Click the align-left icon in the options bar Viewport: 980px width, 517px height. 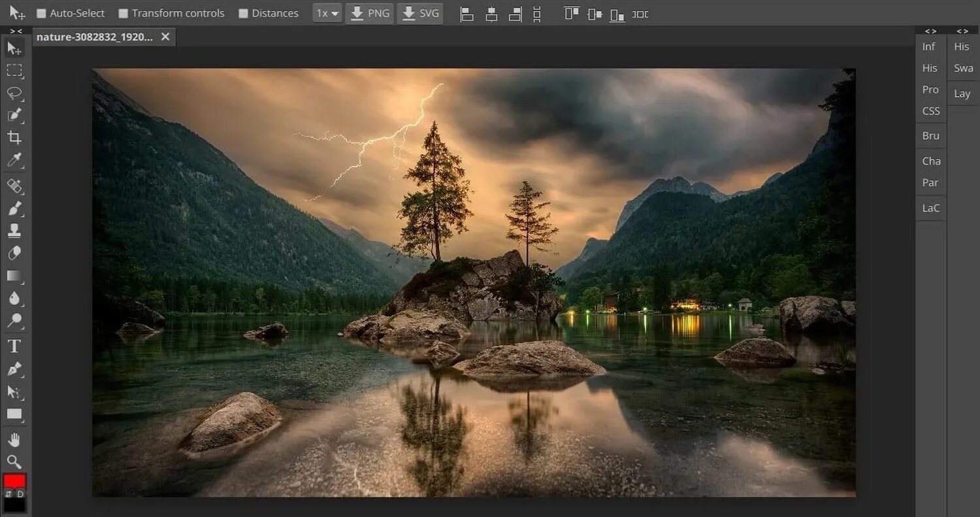tap(466, 13)
